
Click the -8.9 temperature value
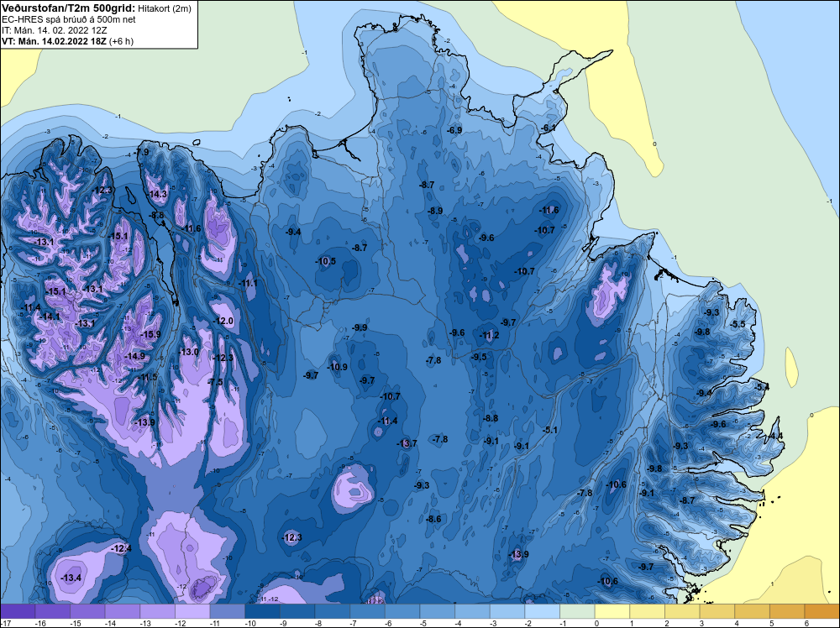[x=435, y=211]
